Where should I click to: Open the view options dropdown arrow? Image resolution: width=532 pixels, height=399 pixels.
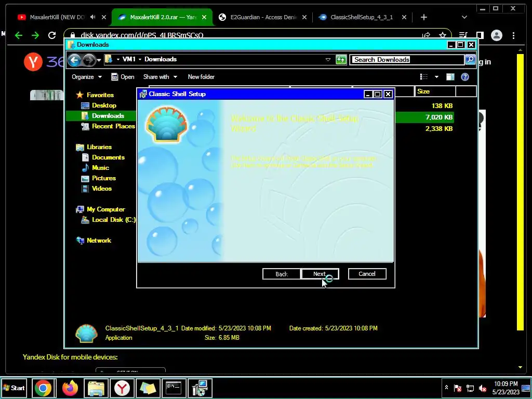(436, 77)
